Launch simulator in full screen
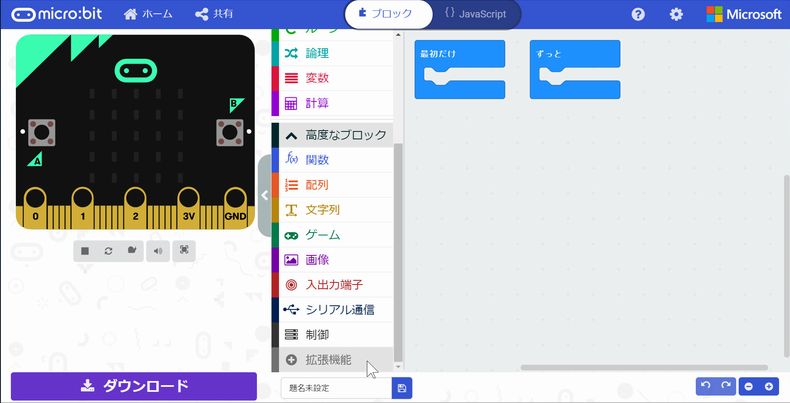This screenshot has height=403, width=790. 184,251
